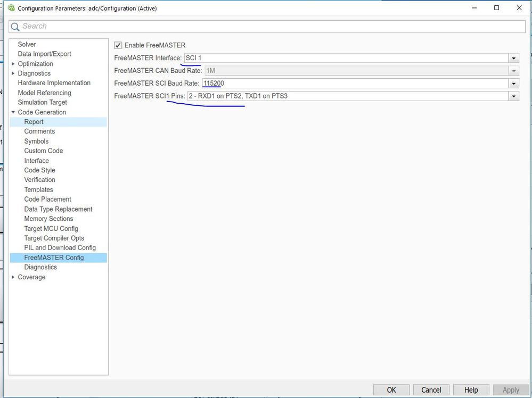This screenshot has width=532, height=398.
Task: Open Hardware Implementation pane
Action: (x=54, y=83)
